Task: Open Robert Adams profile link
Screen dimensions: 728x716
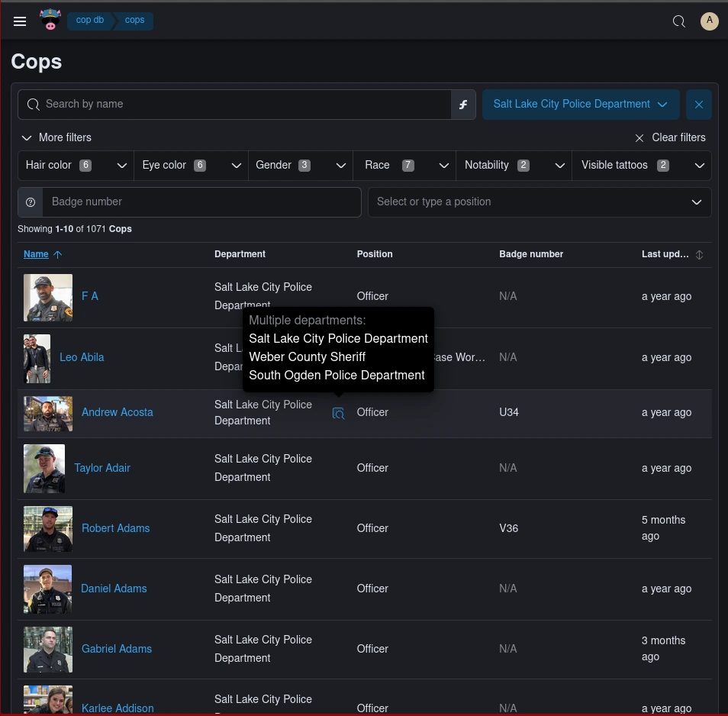Action: pyautogui.click(x=115, y=528)
